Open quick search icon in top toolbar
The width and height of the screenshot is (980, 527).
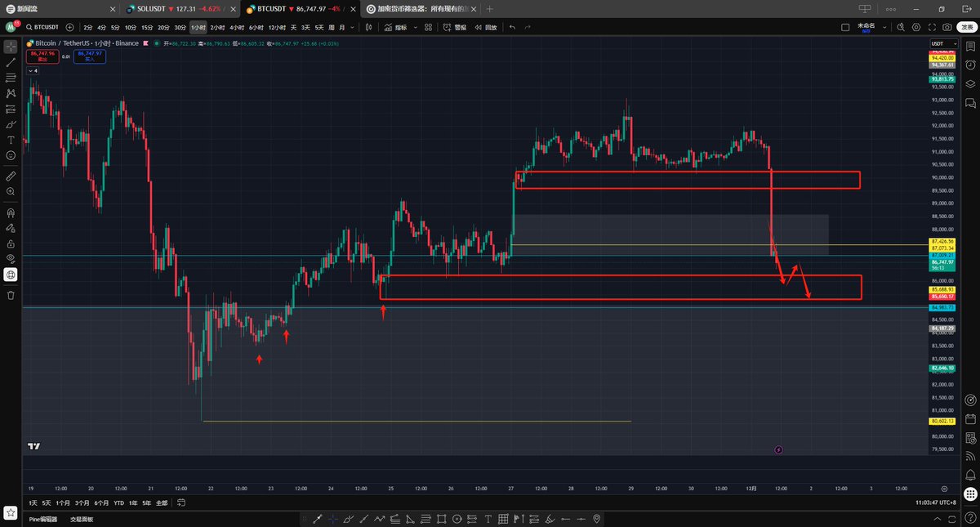point(901,27)
